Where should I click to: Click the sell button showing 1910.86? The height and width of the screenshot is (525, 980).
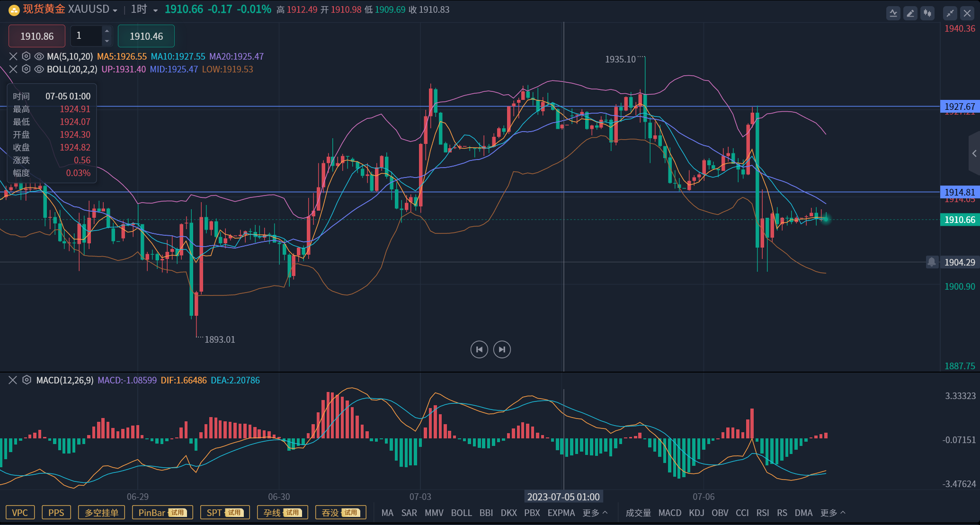coord(36,36)
